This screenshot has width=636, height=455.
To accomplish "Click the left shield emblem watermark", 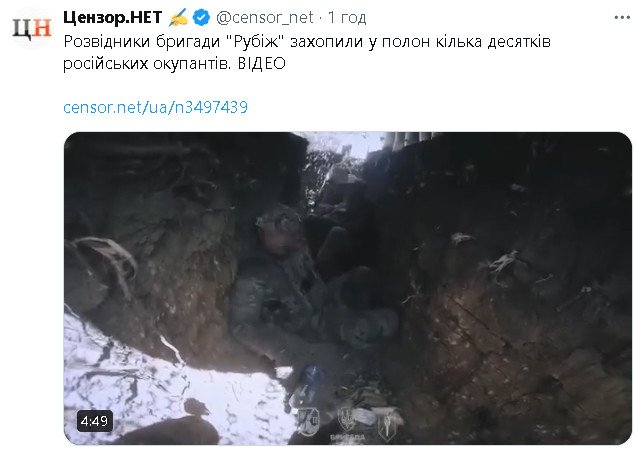I will [309, 420].
